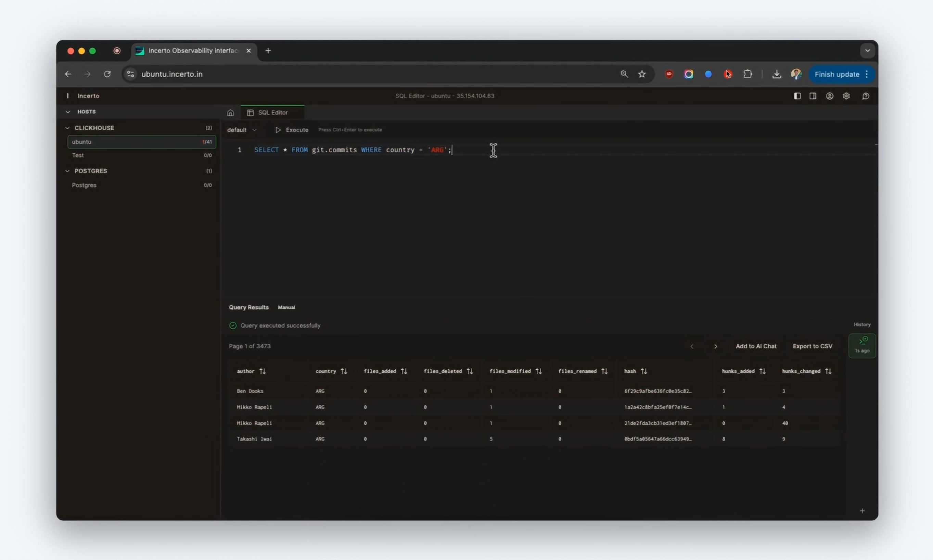Open the default database dropdown
Image resolution: width=933 pixels, height=560 pixels.
click(x=242, y=130)
